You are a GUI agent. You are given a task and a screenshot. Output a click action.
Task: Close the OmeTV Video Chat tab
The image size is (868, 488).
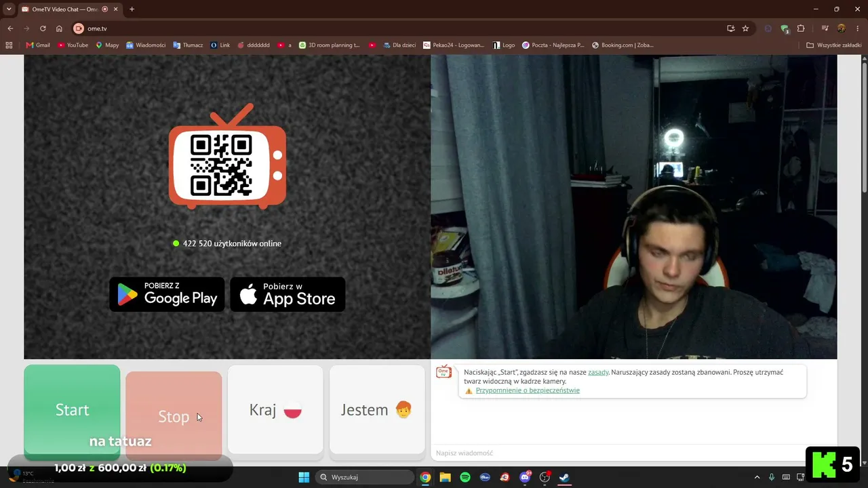pos(115,9)
